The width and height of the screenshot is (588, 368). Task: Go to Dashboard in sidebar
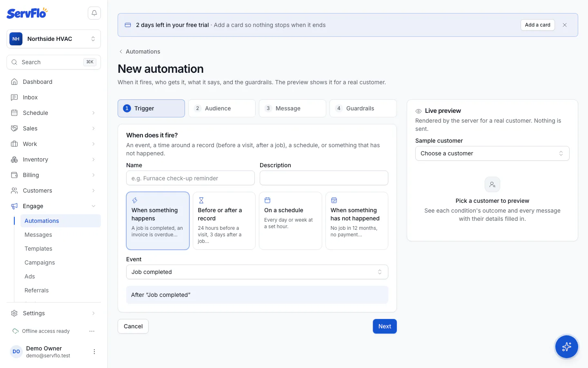(x=53, y=82)
